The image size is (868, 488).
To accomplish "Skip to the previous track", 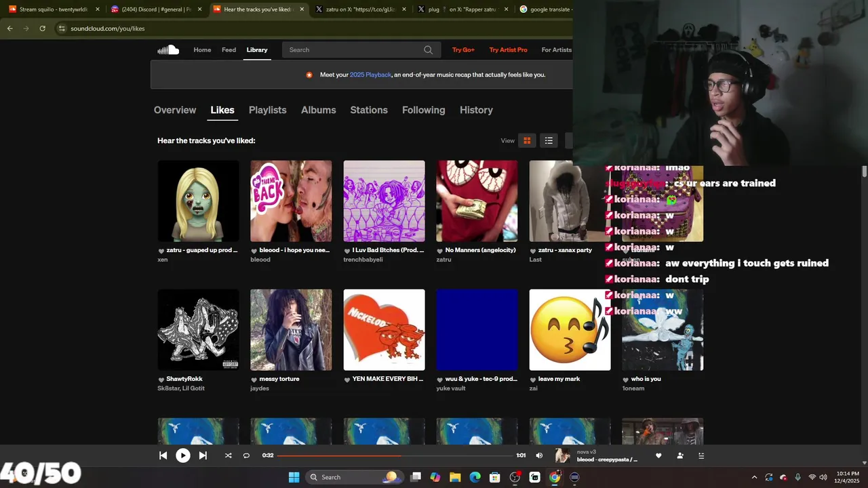I will 163,455.
